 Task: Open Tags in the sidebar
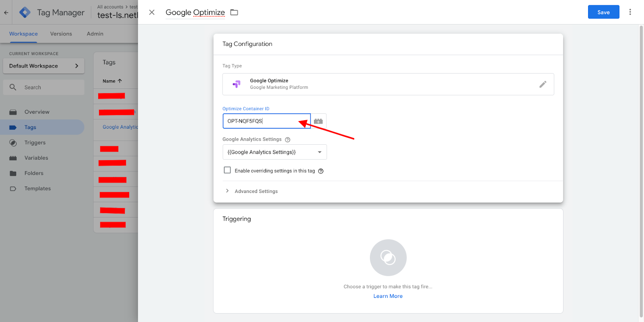coord(30,127)
